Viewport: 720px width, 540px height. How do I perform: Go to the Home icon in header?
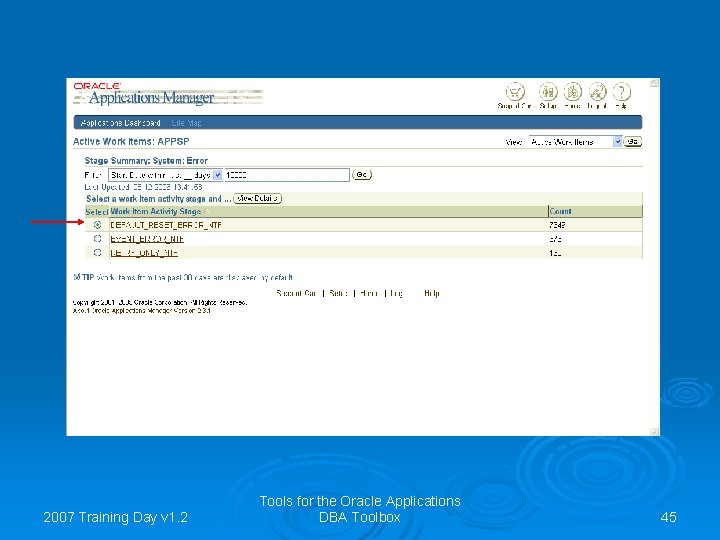[x=573, y=92]
